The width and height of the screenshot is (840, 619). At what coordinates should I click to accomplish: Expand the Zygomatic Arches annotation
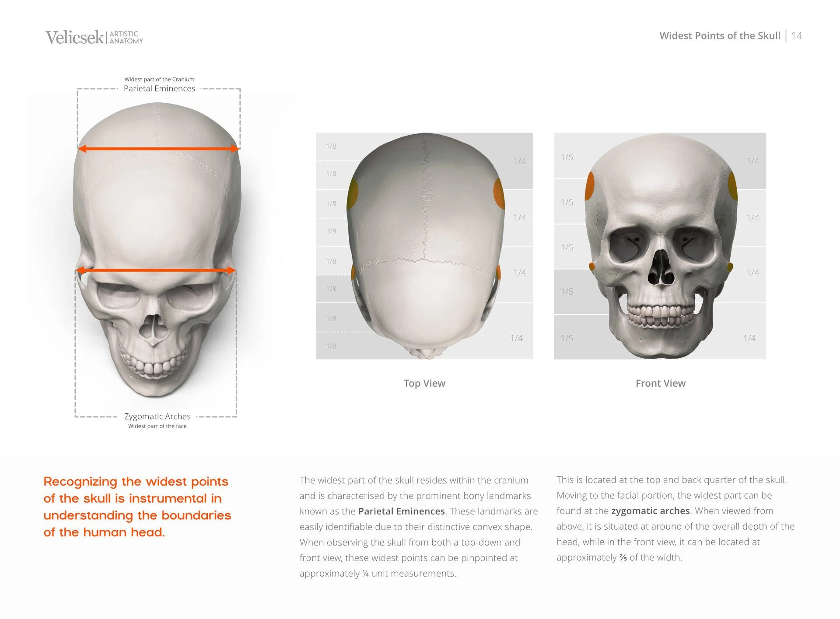click(157, 416)
